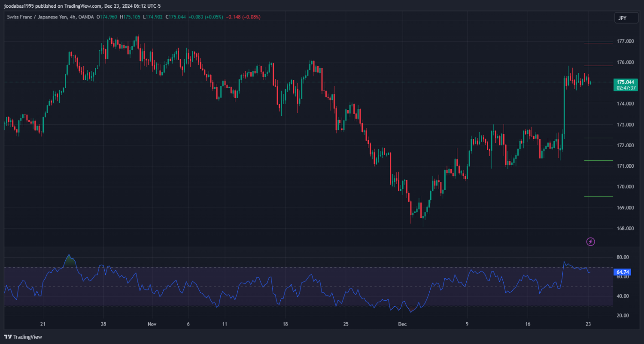
Task: Click the Dec label on time axis
Action: (x=402, y=324)
